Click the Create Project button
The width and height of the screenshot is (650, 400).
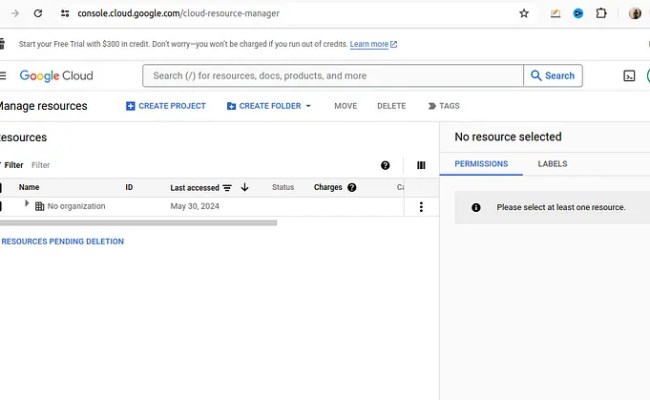165,106
